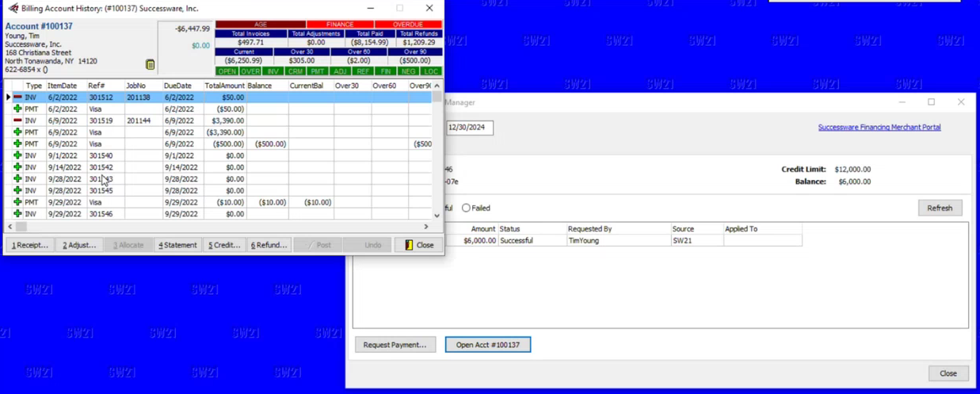Toggle the OVER filter
The image size is (980, 394).
click(250, 71)
